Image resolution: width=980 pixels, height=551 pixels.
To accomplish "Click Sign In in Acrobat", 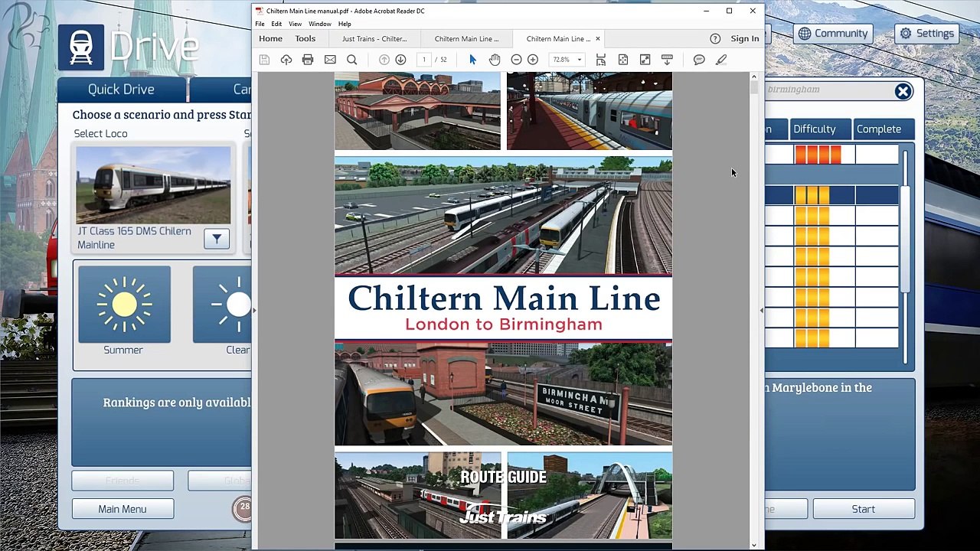I will point(744,38).
